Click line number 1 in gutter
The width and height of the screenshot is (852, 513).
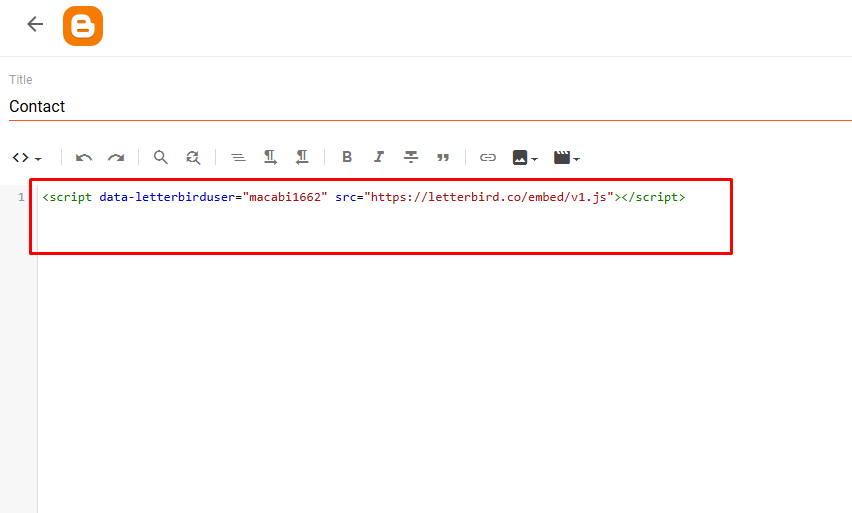point(21,197)
